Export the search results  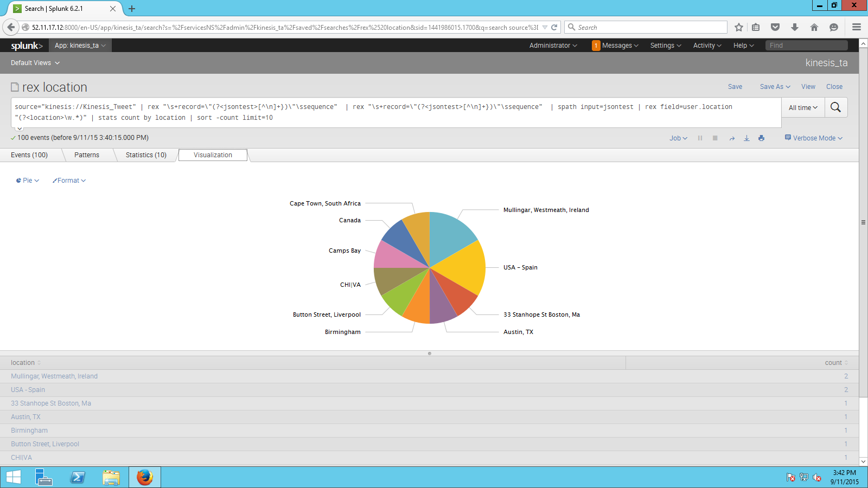[x=746, y=138]
